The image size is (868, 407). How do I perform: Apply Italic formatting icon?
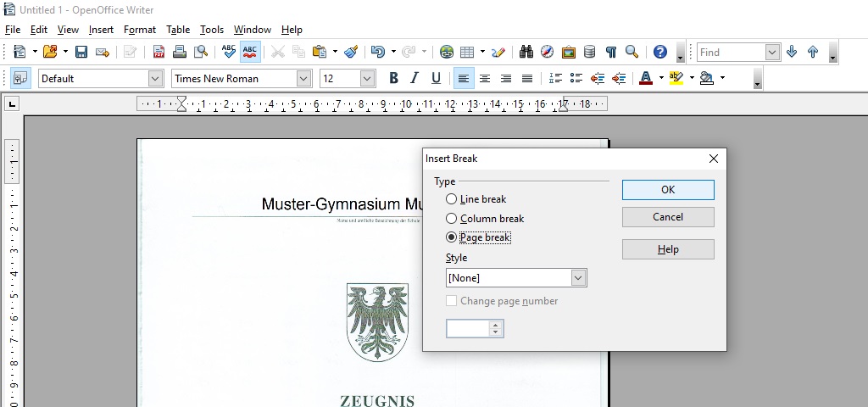(415, 78)
